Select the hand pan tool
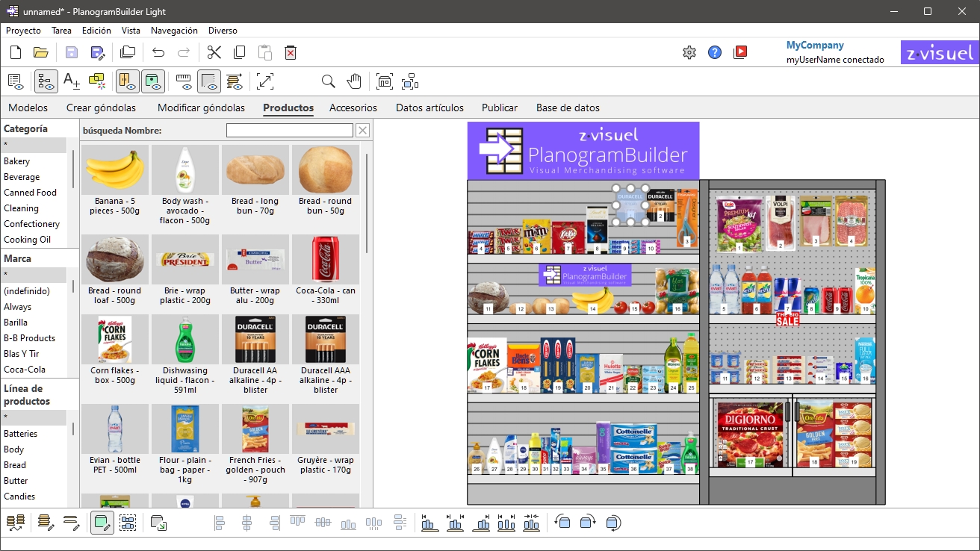This screenshot has width=980, height=551. [353, 81]
